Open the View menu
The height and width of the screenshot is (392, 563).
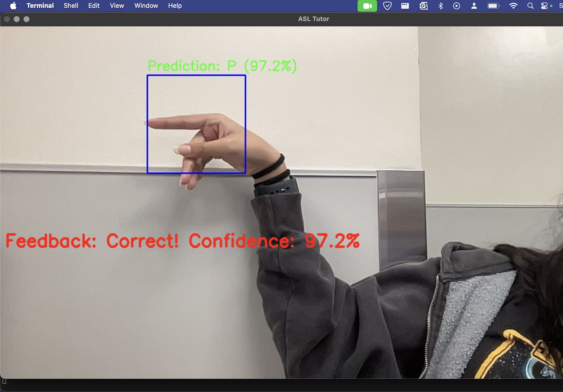[x=117, y=6]
